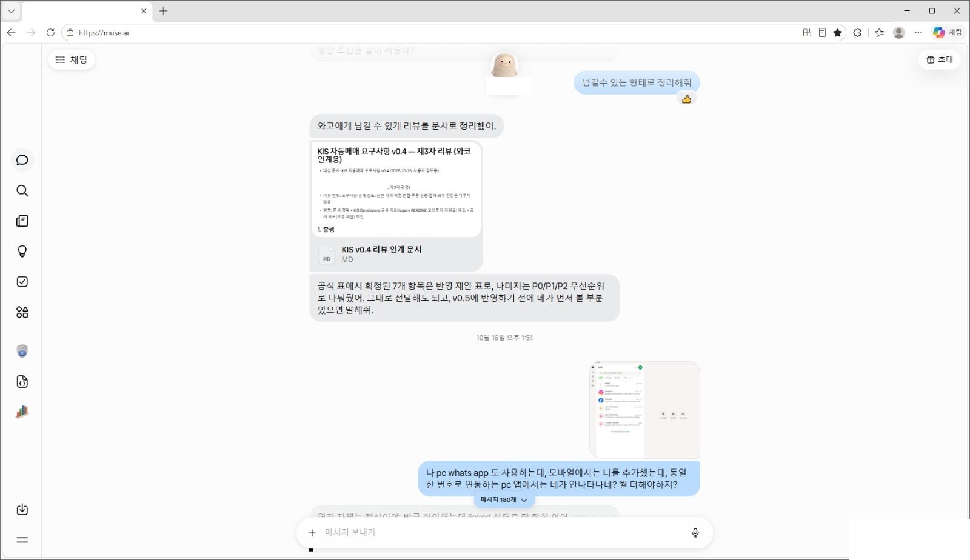Click the muse mascot avatar
970x560 pixels.
(x=504, y=65)
